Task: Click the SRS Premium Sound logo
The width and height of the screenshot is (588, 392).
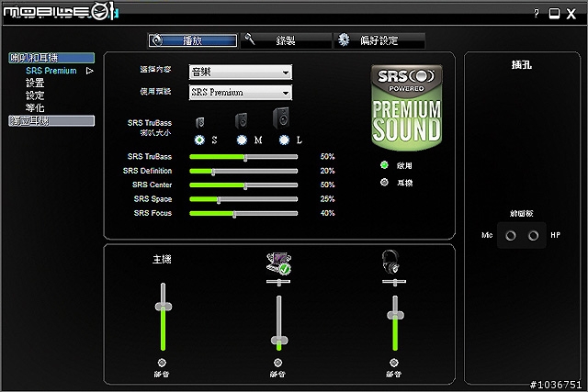Action: 407,107
